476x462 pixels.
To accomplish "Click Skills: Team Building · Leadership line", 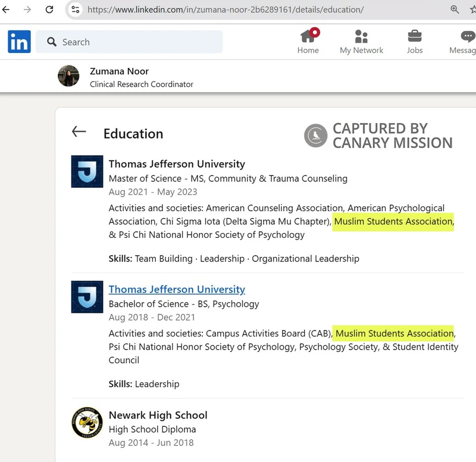I will [x=234, y=259].
